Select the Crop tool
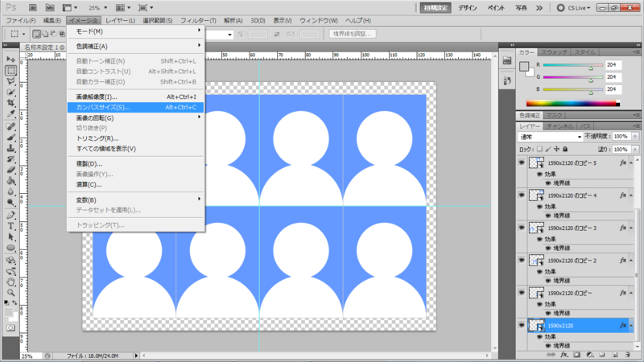This screenshot has width=644, height=362. tap(10, 103)
